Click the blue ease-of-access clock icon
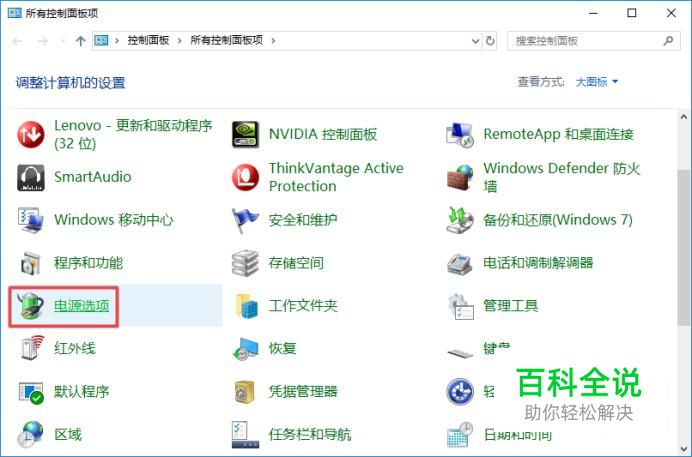This screenshot has width=692, height=457. click(460, 391)
